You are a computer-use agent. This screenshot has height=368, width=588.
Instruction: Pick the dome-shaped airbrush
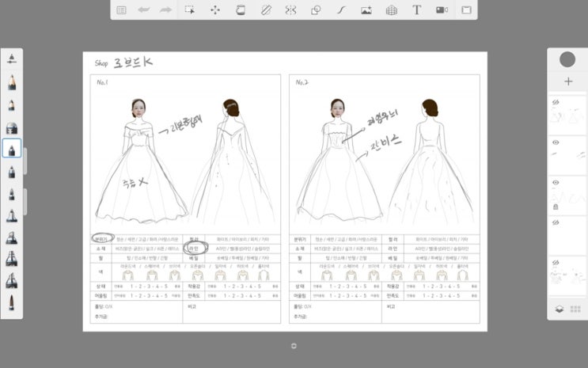[x=12, y=128]
